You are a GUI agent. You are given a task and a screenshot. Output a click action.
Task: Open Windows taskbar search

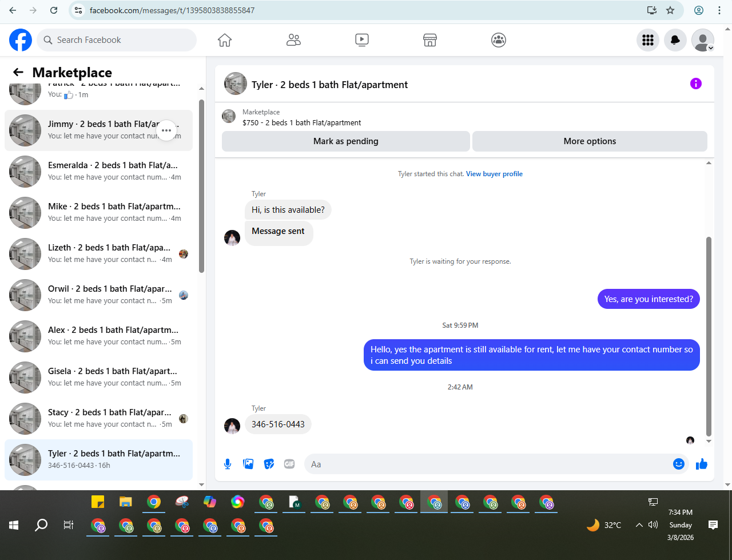pyautogui.click(x=41, y=525)
